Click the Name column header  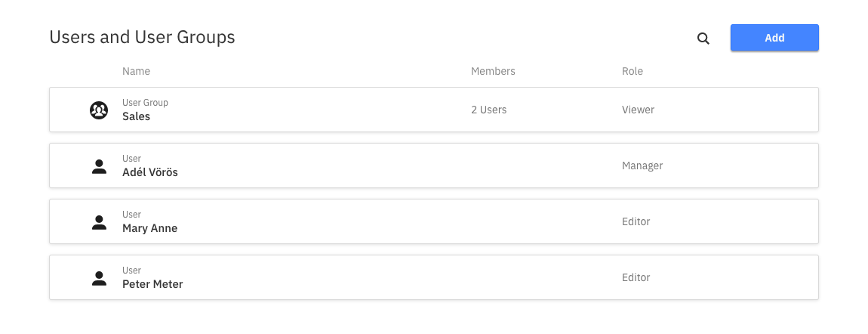[136, 71]
